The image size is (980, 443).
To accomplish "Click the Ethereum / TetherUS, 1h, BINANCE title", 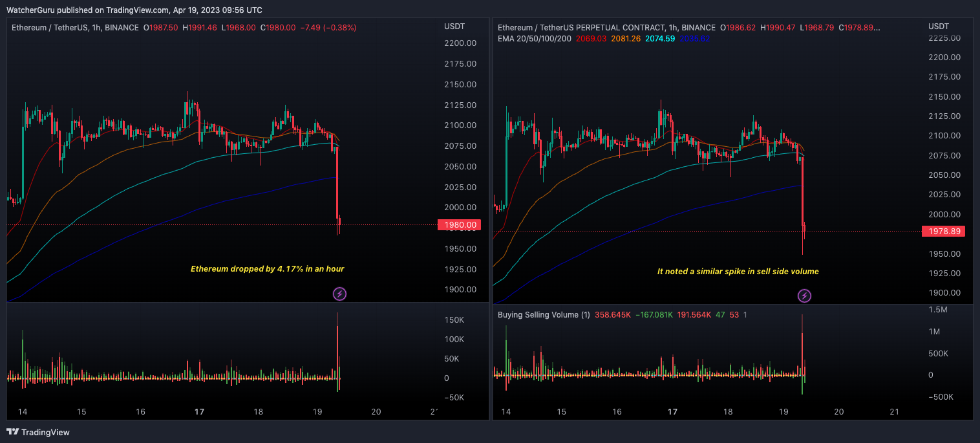I will tap(75, 28).
